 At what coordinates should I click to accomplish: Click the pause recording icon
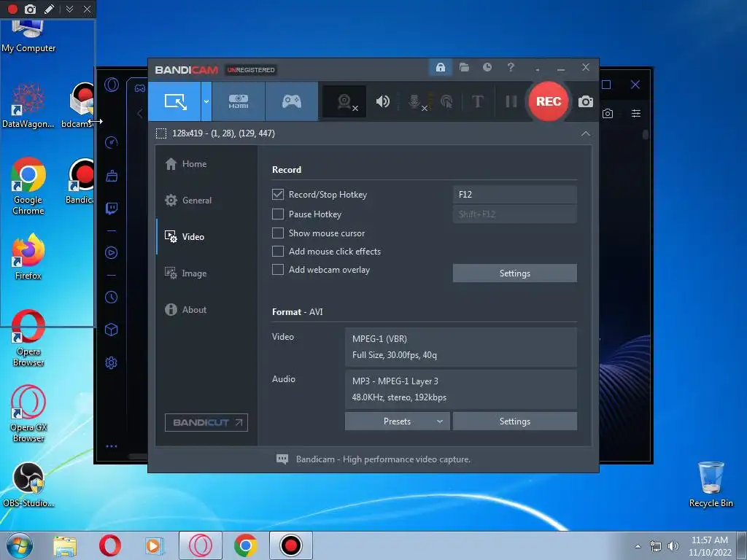point(511,101)
